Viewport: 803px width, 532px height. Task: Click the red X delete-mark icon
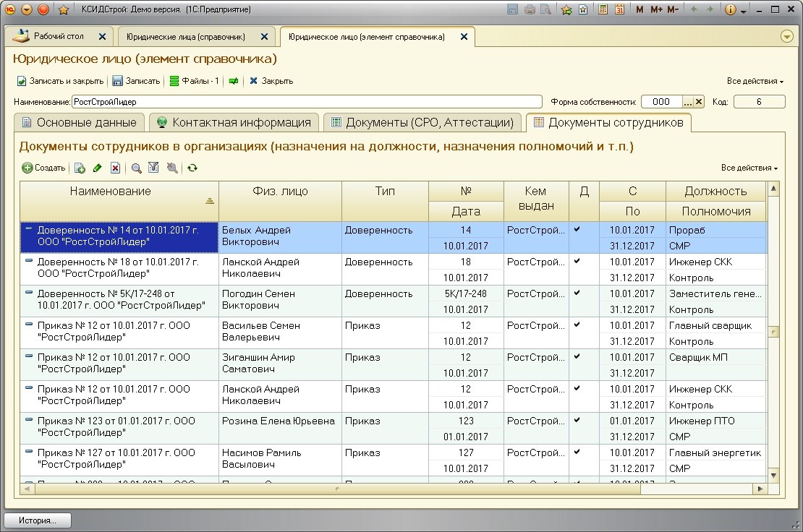click(x=115, y=168)
